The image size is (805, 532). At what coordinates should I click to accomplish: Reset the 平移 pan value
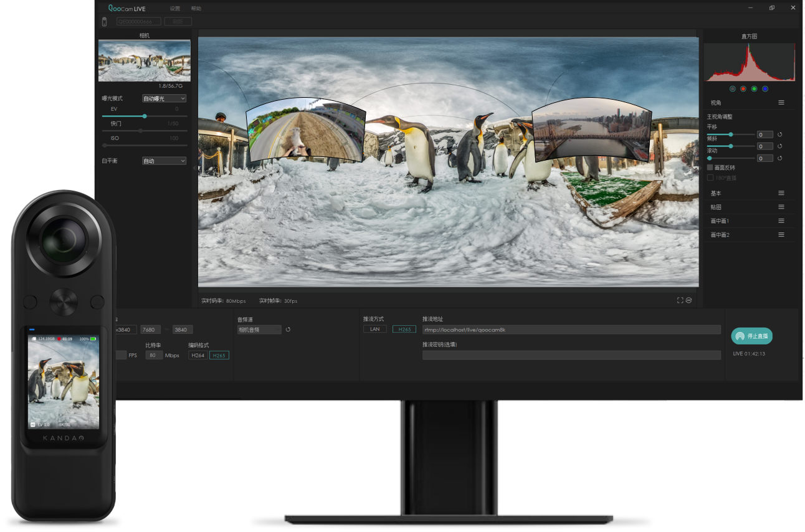pos(779,135)
